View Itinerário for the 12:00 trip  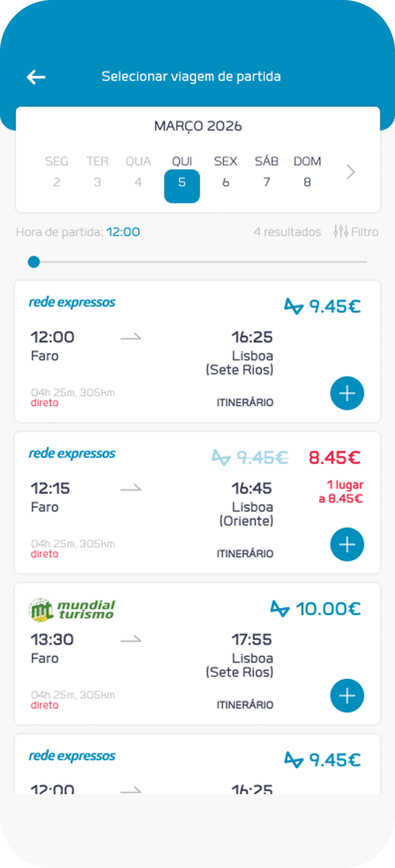[245, 403]
